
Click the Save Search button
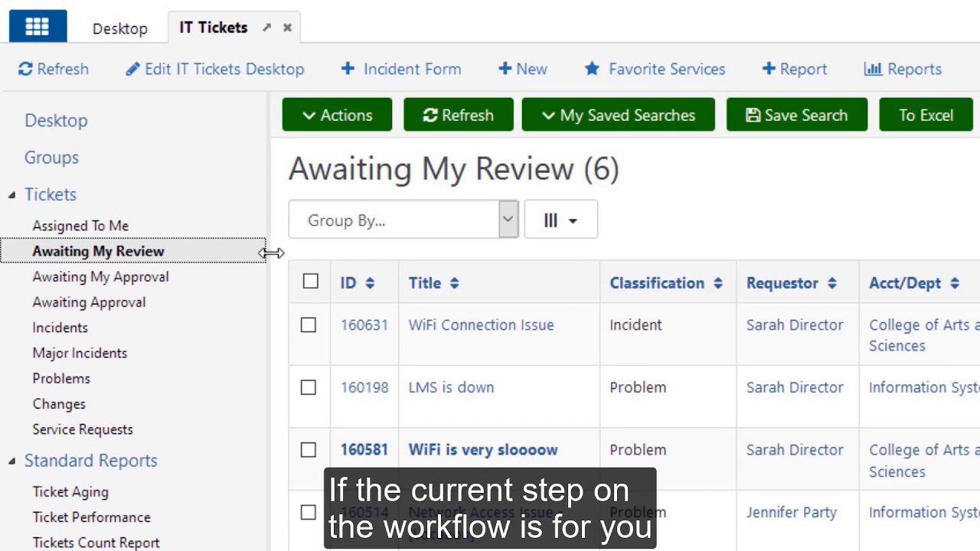[x=796, y=116]
